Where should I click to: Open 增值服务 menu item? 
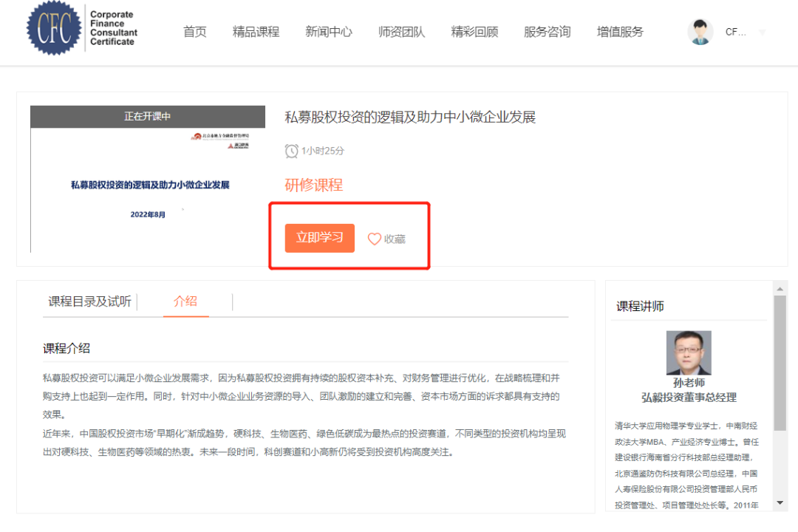(620, 32)
